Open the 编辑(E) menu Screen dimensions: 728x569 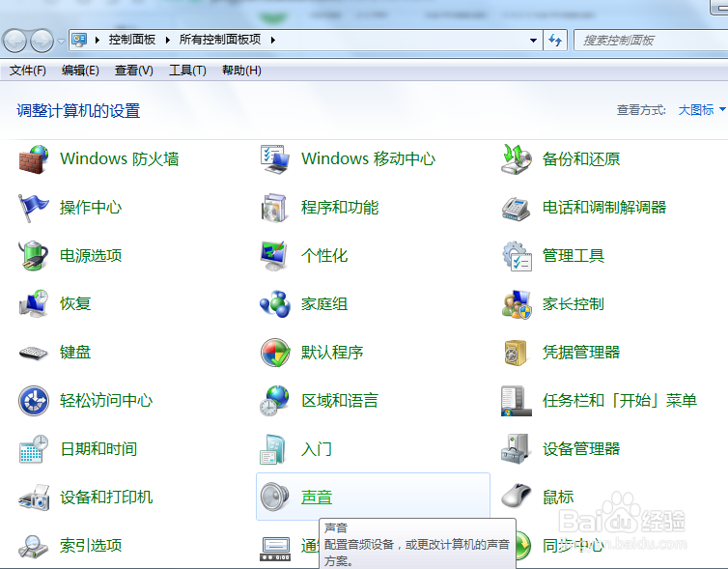point(80,71)
